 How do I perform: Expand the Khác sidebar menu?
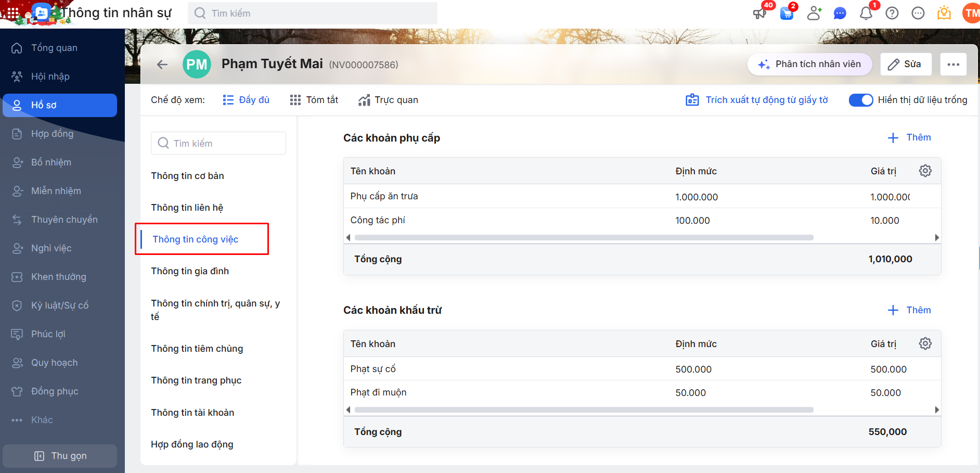[42, 420]
